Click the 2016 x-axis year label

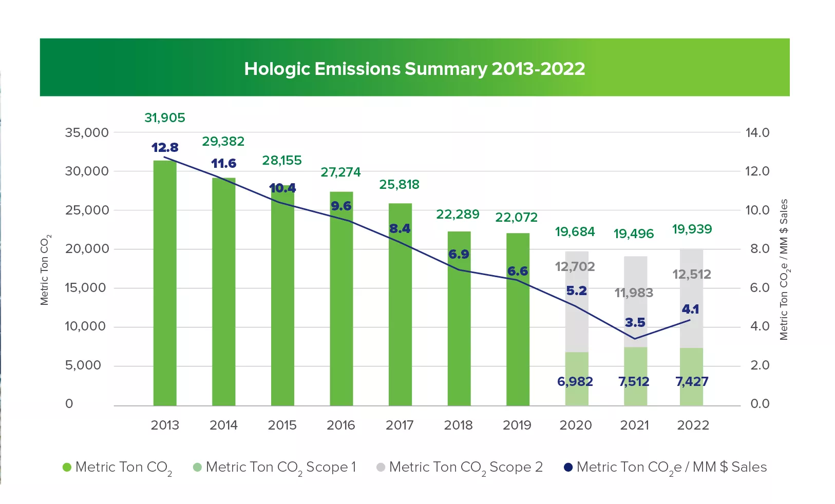[x=341, y=425]
